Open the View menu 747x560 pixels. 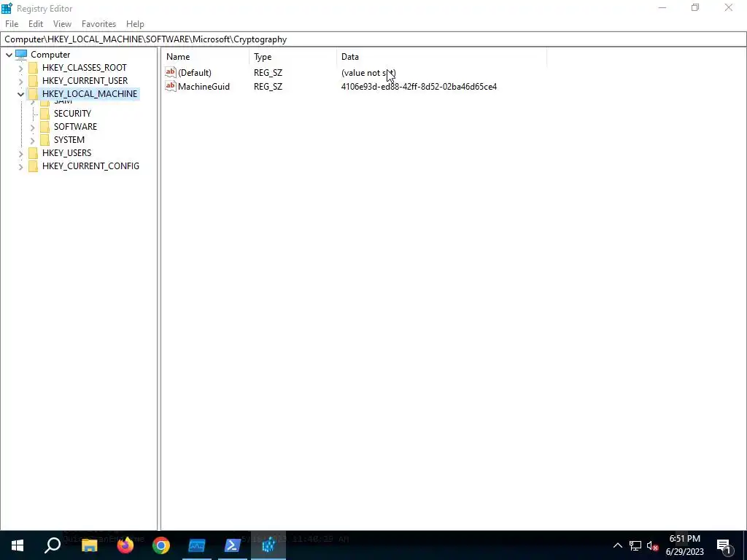click(x=62, y=24)
